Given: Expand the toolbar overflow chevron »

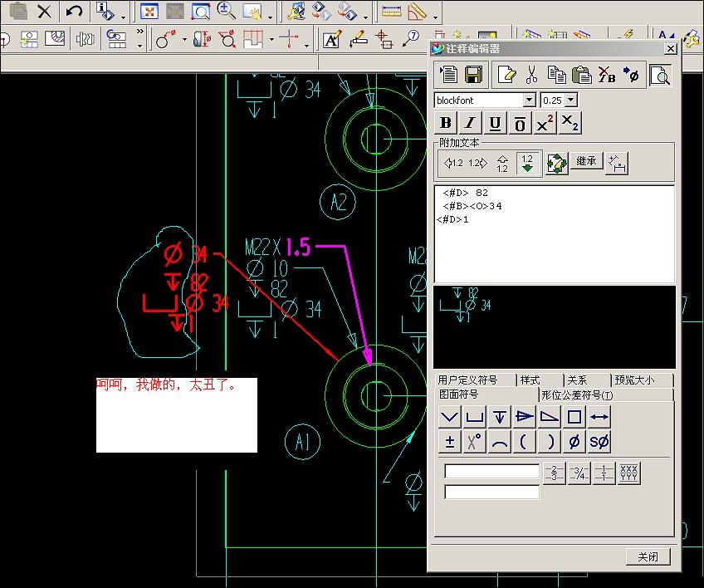Looking at the screenshot, I should click(x=140, y=32).
